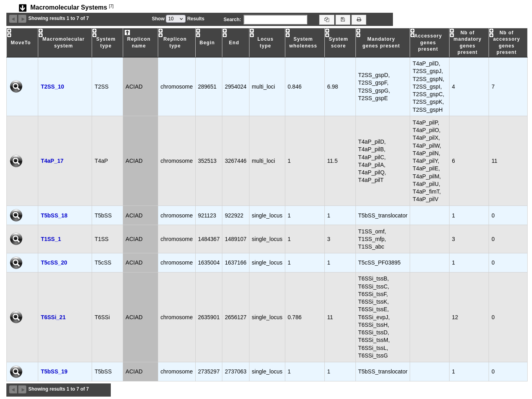532x399 pixels.
Task: Open the T2SS_10 system link
Action: coord(52,87)
